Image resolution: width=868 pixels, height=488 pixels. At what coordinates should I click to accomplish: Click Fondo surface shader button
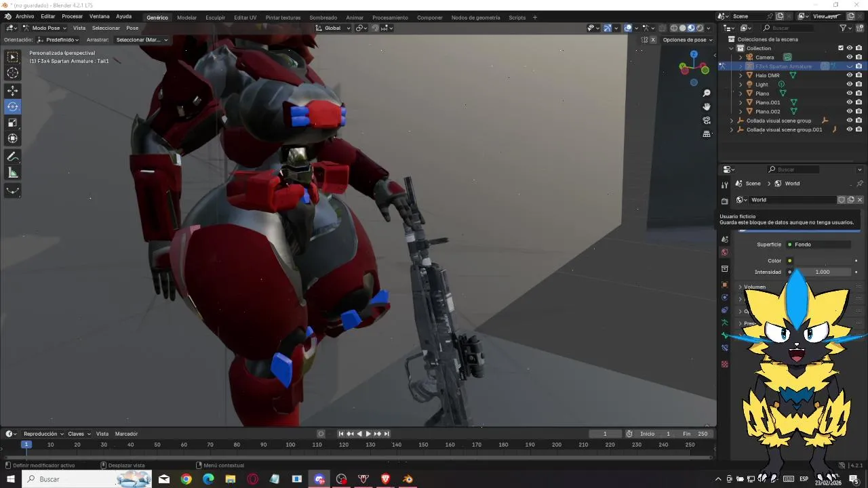[x=818, y=245]
